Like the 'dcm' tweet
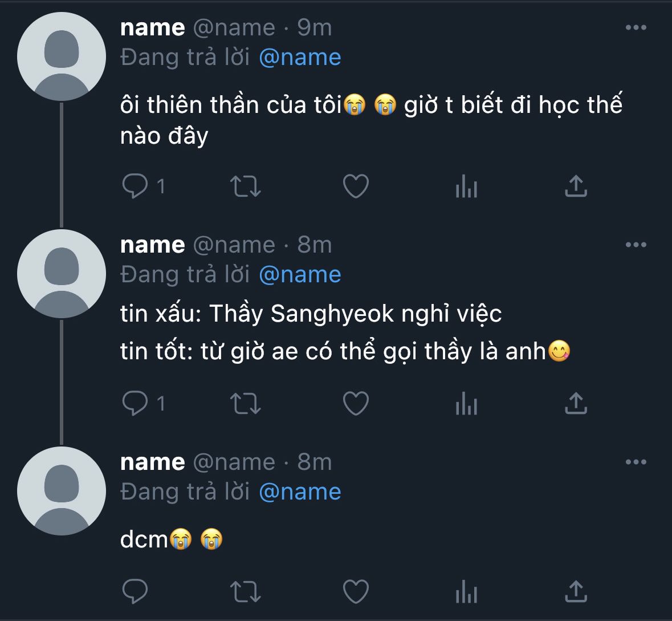Screen dimensions: 672x621 (356, 591)
